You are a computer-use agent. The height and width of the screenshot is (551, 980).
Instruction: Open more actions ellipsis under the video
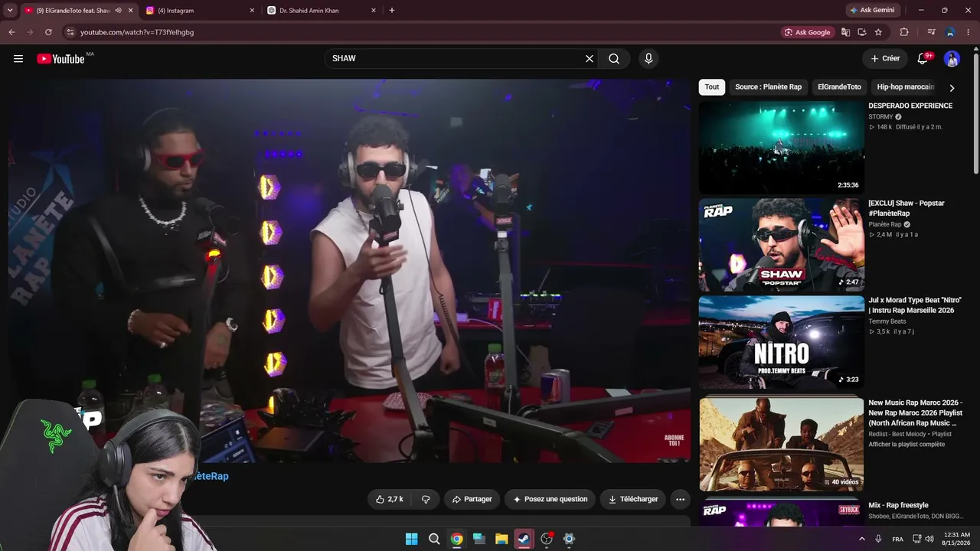click(x=680, y=499)
